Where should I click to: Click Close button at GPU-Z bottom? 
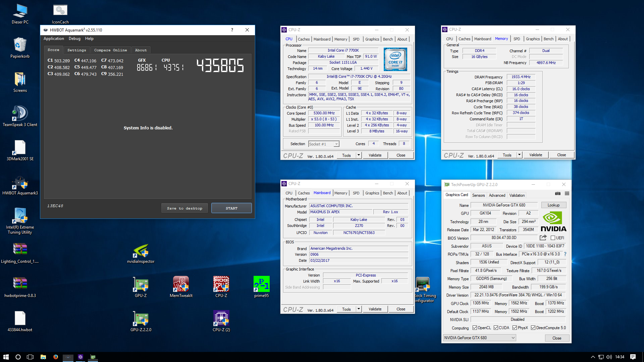[557, 338]
